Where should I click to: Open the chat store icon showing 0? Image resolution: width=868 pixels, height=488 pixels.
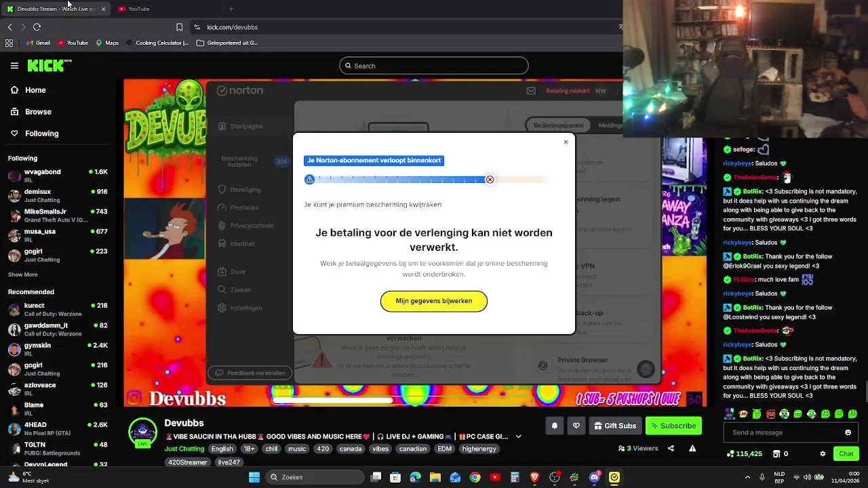coord(781,453)
